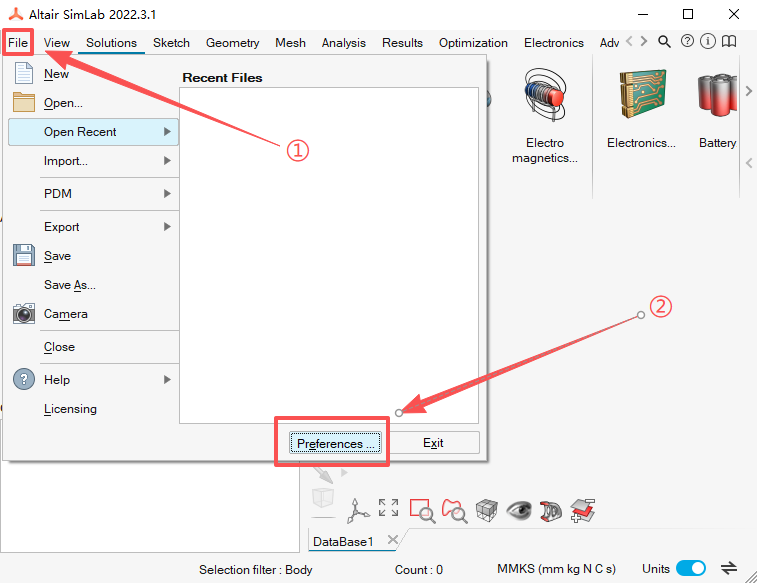
Task: Choose New from the File menu
Action: coord(56,74)
